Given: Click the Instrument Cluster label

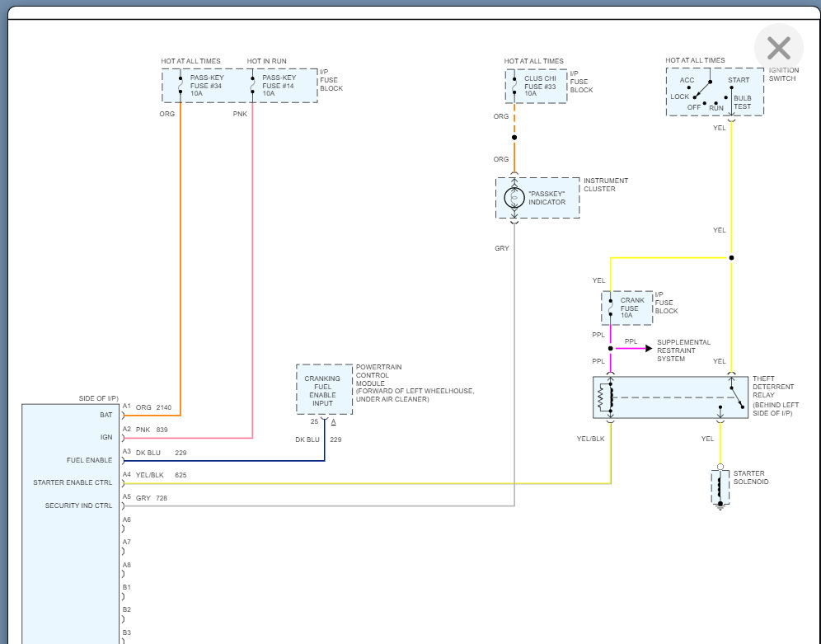Looking at the screenshot, I should 606,185.
